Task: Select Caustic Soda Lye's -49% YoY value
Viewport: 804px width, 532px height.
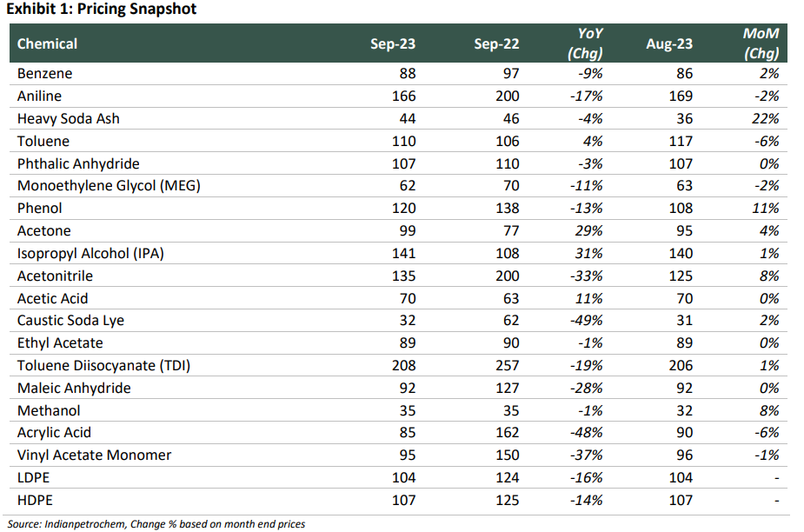Action: (x=586, y=321)
